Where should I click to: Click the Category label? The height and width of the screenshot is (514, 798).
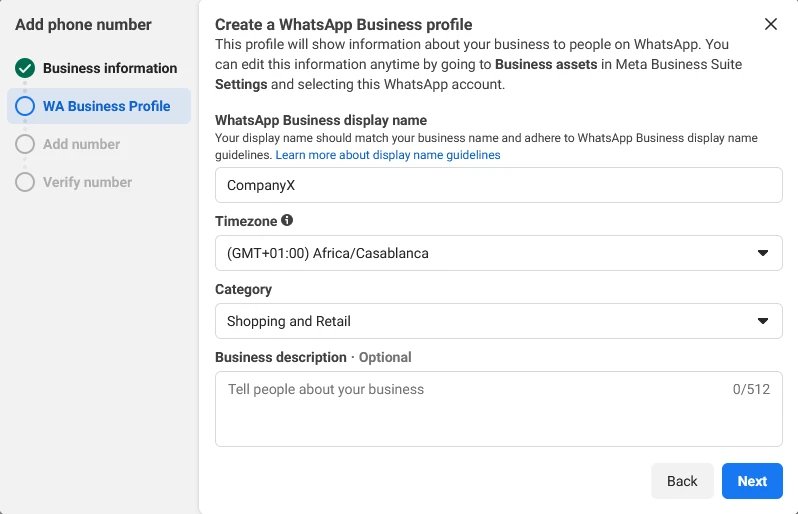243,289
